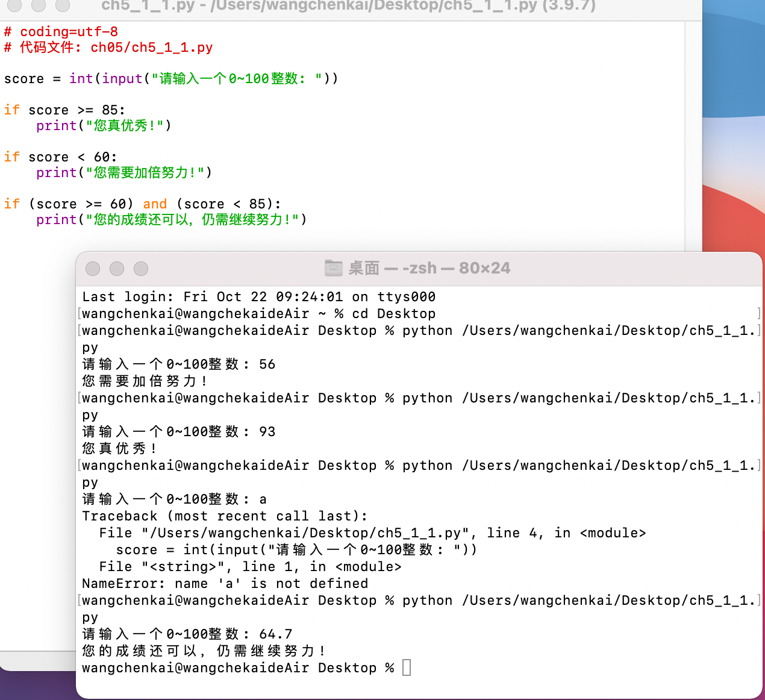Click the Terminal title "桌面 — -zsh — 80×24"
The width and height of the screenshot is (765, 700).
pyautogui.click(x=429, y=268)
